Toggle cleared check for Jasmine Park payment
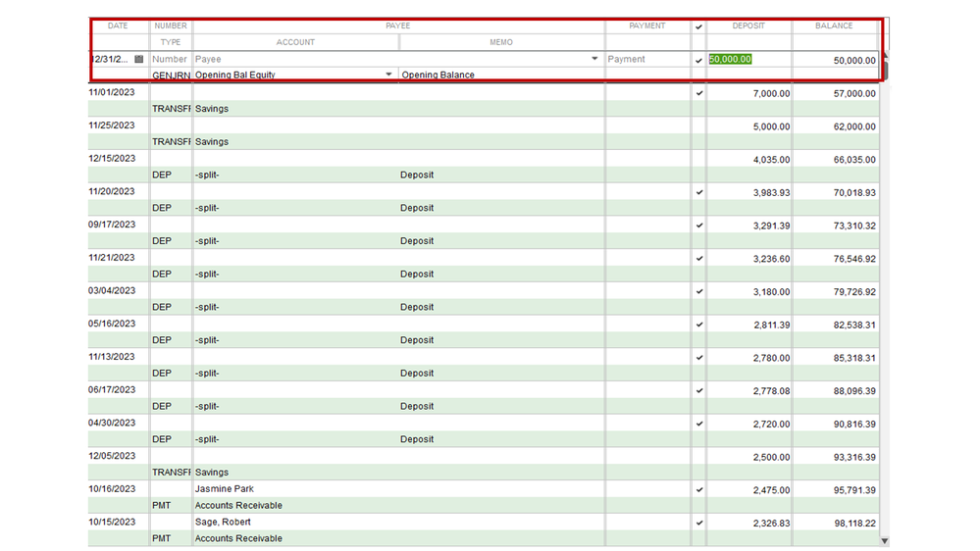The width and height of the screenshot is (980, 551). pos(698,490)
